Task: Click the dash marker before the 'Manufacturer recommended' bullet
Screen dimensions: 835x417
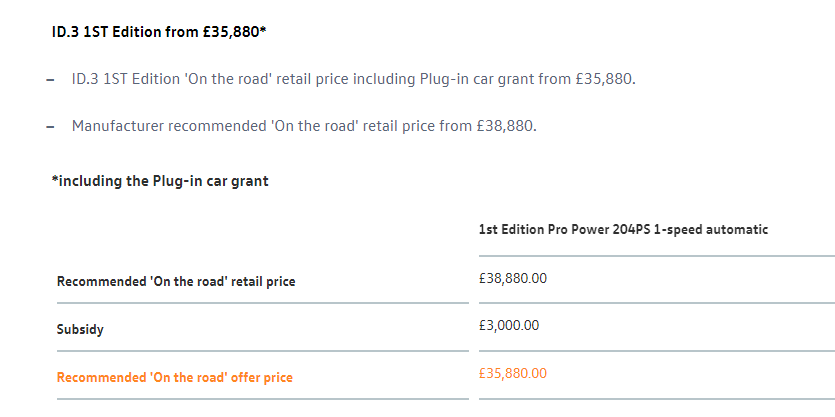Action: 50,127
